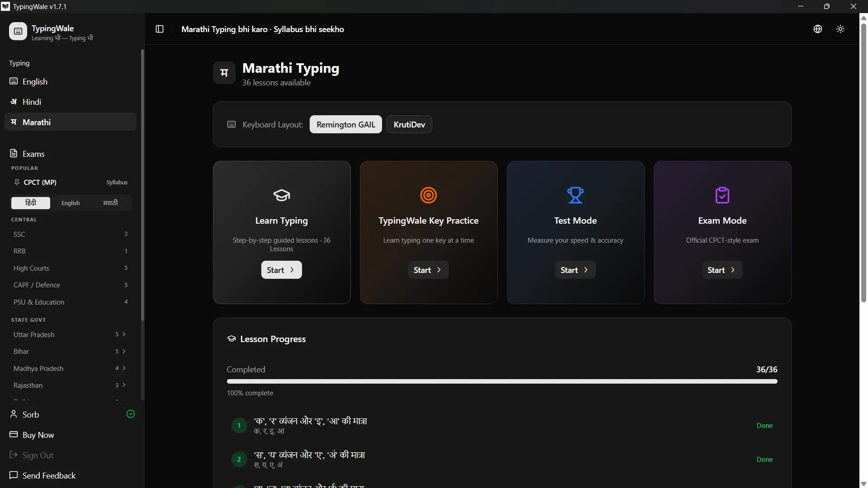The image size is (868, 488).
Task: Open CPCT (MP) exam
Action: coord(40,182)
